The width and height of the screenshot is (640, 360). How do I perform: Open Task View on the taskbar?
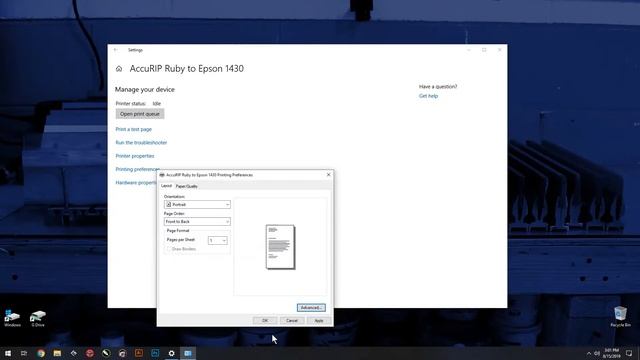coord(24,353)
